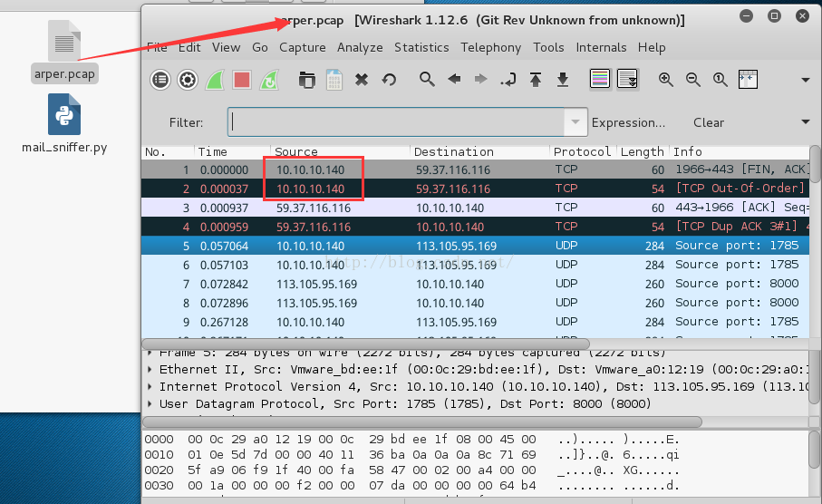Expand the Ethernet II details row

[150, 370]
